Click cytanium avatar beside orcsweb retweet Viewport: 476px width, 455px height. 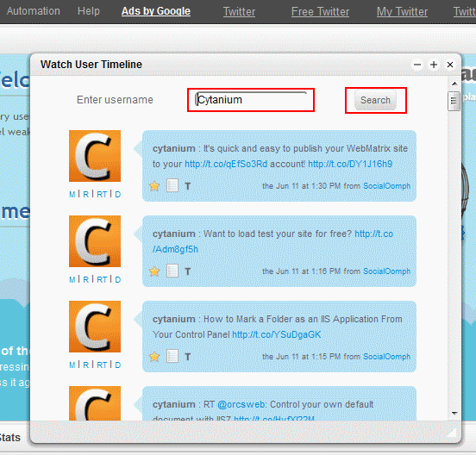(95, 403)
